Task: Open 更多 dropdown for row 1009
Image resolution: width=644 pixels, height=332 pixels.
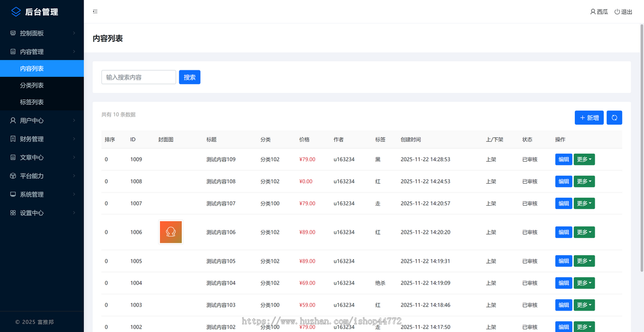Action: pyautogui.click(x=584, y=160)
